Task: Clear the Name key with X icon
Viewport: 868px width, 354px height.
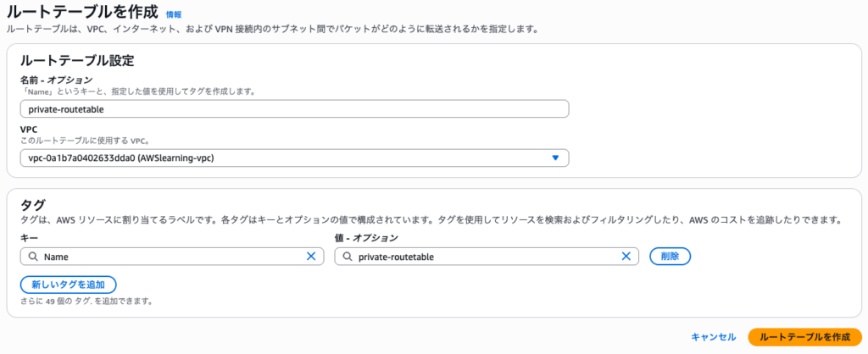Action: click(311, 257)
